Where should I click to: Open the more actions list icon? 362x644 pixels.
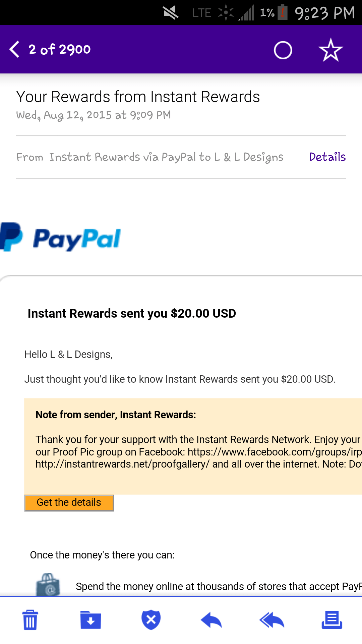coord(332,620)
